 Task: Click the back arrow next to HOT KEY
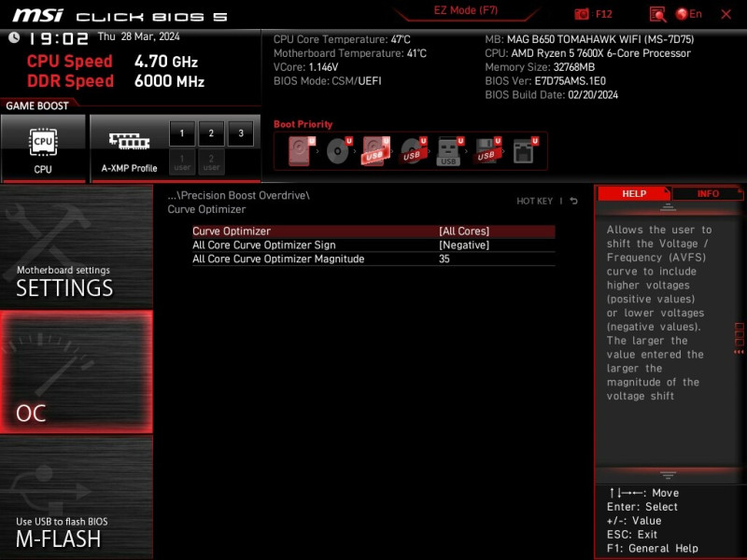(x=573, y=201)
